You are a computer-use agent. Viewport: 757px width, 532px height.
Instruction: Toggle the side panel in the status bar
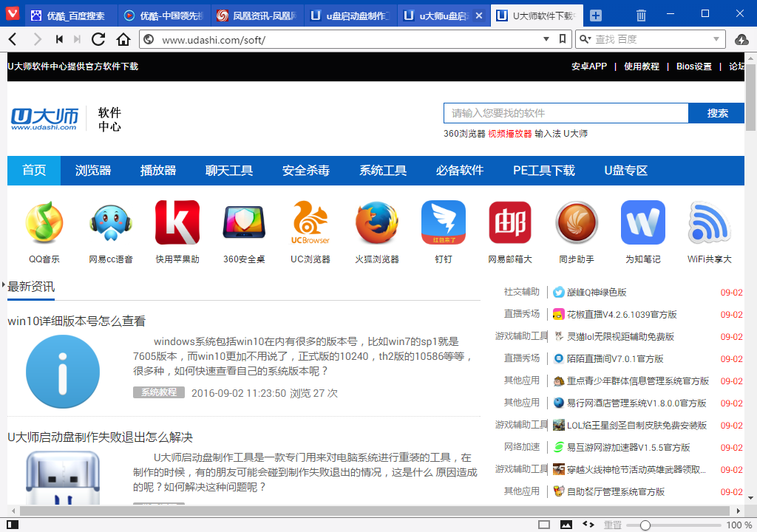[13, 525]
